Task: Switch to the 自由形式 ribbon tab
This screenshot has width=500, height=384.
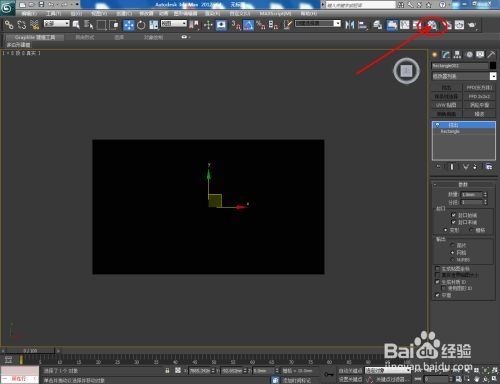Action: [x=85, y=37]
